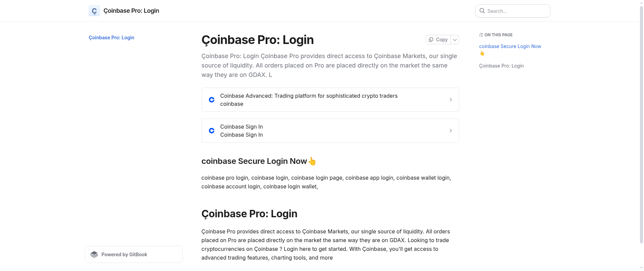The width and height of the screenshot is (644, 271).
Task: Click the Çoinbase site logo icon
Action: click(94, 11)
